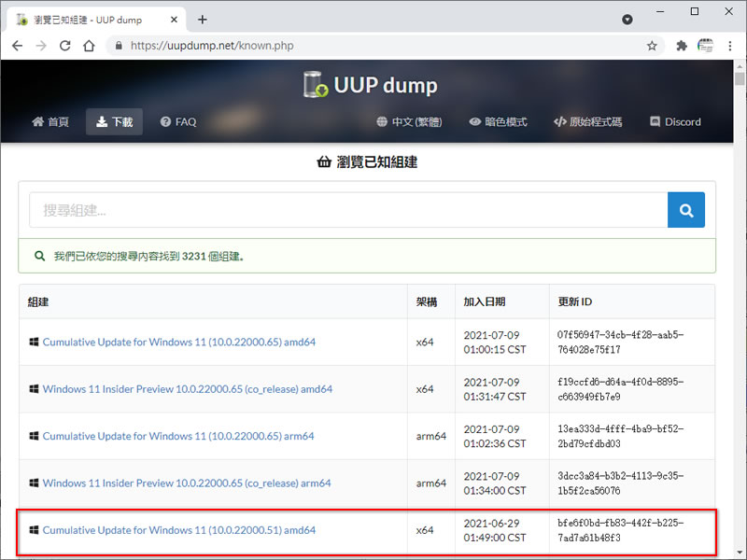Select the 架構 column header
Screen dimensions: 747x560
click(x=427, y=301)
